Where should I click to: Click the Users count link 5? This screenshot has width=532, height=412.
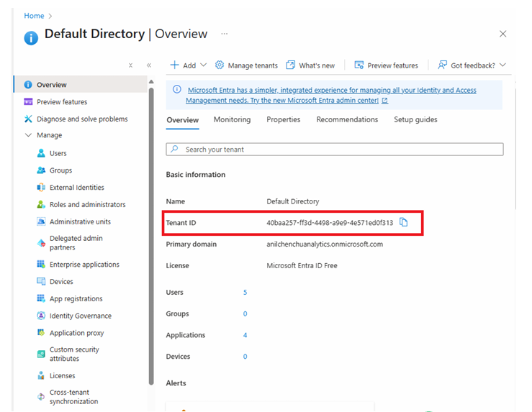click(x=245, y=293)
